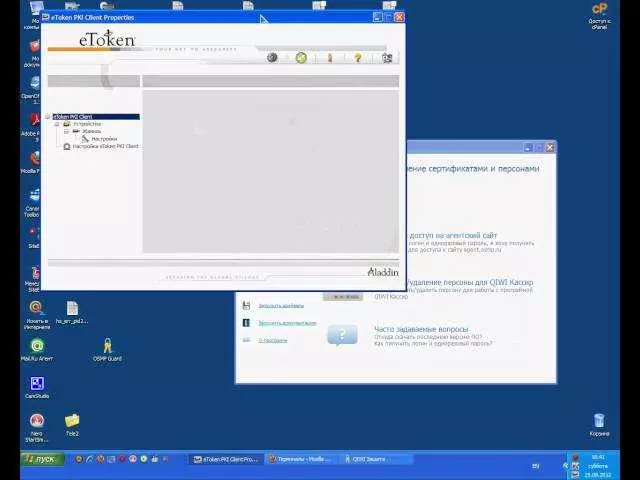Switch to eToken PKI Client taskbar button
The image size is (640, 480).
click(226, 459)
